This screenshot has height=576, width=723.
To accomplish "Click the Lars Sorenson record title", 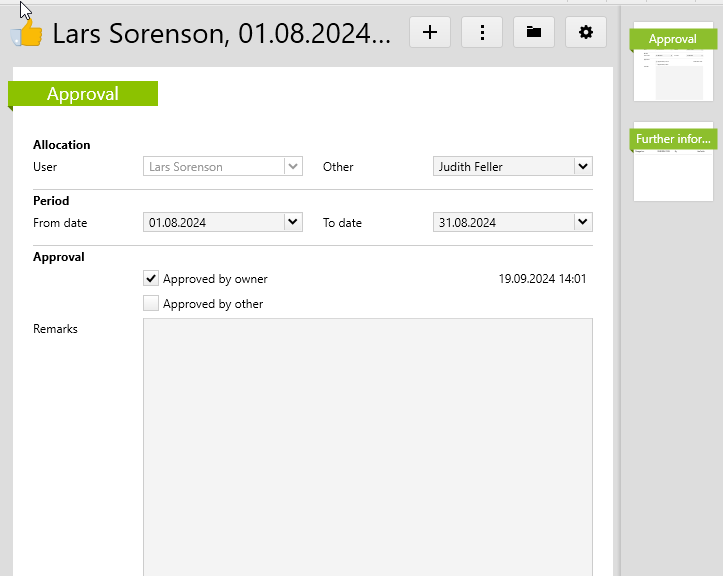I will pos(221,33).
